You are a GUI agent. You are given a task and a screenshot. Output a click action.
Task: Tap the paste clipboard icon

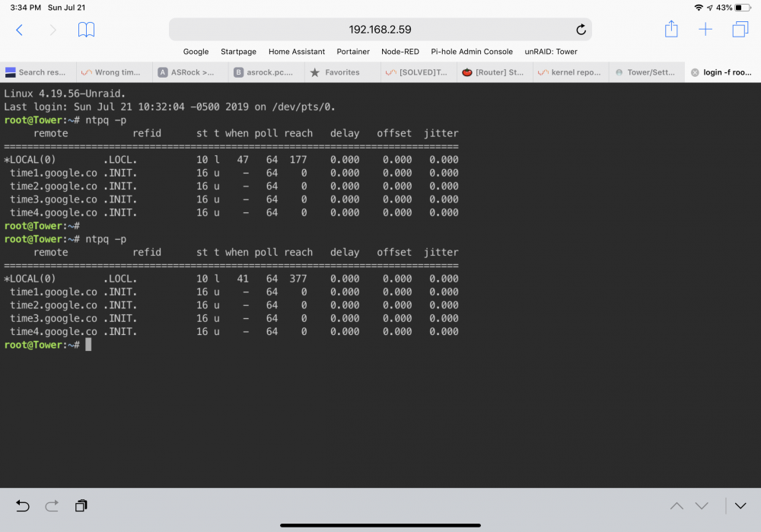[x=81, y=506]
